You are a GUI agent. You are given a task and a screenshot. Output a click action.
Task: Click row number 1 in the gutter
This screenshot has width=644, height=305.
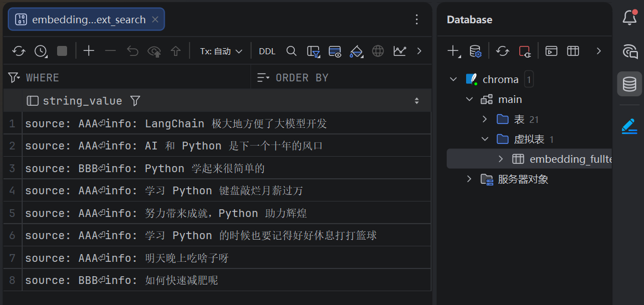click(x=12, y=123)
